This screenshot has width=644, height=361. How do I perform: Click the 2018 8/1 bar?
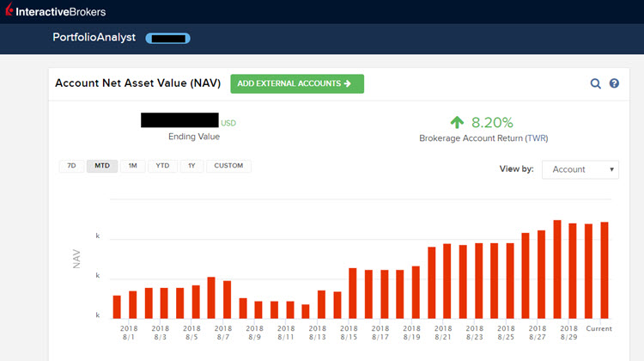(132, 304)
